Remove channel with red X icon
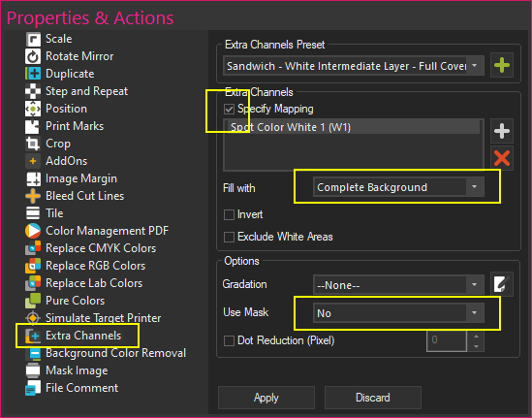The image size is (532, 418). click(x=502, y=158)
